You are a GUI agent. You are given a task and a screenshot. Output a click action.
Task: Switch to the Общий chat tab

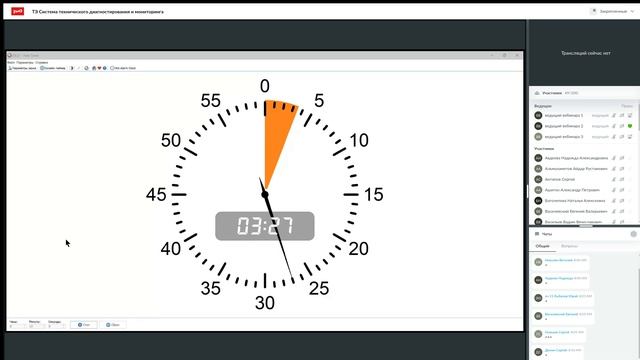(x=542, y=246)
